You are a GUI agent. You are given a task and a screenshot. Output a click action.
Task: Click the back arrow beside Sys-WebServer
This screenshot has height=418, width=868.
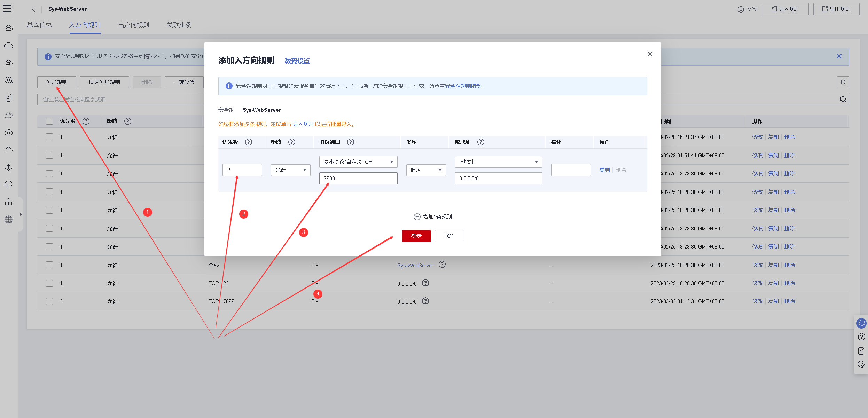(x=33, y=9)
